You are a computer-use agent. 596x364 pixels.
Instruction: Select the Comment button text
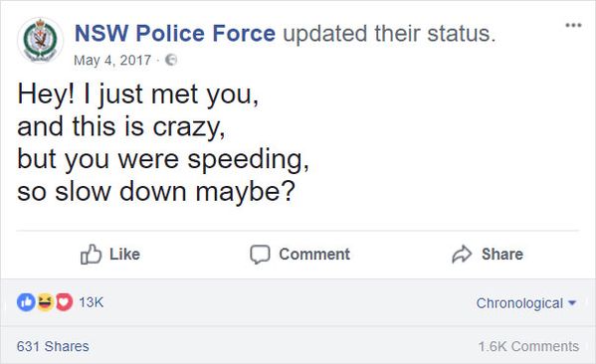coord(314,255)
